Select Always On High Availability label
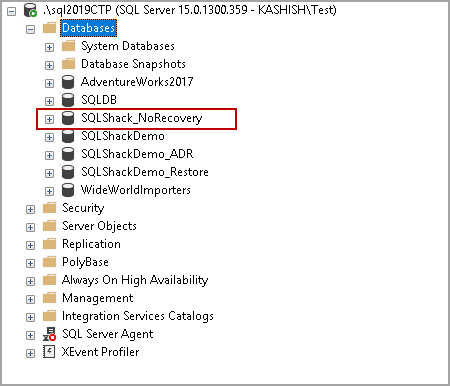450x386 pixels. click(x=135, y=280)
